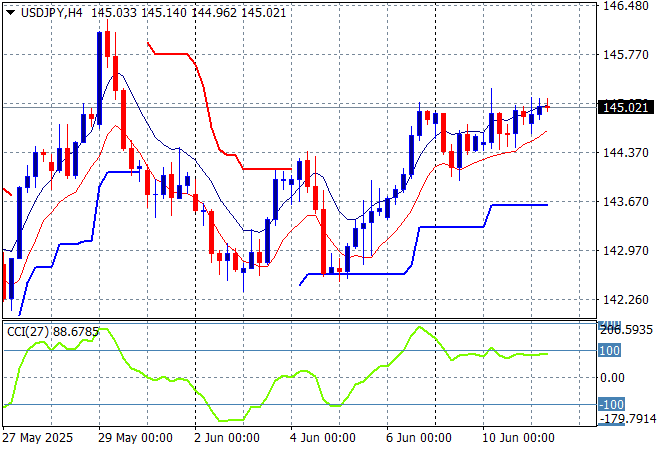Screen dimensions: 660x450
Task: Click the triangle arrow beside USDJPY,H4
Action: [x=9, y=12]
